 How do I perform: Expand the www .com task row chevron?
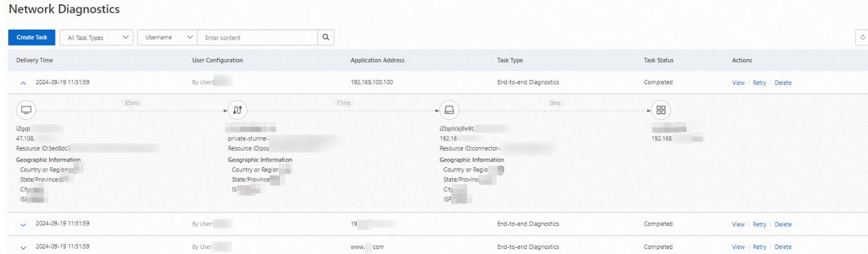pyautogui.click(x=23, y=247)
